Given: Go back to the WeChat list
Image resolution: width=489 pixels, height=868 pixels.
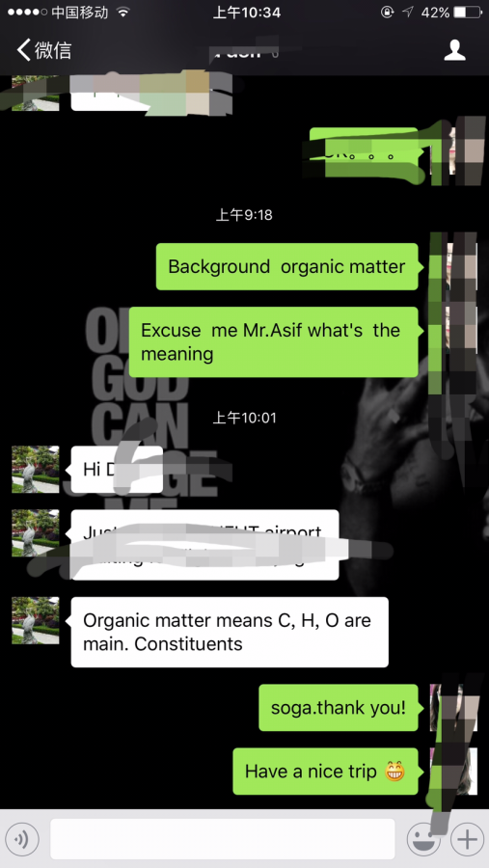Looking at the screenshot, I should pos(43,50).
